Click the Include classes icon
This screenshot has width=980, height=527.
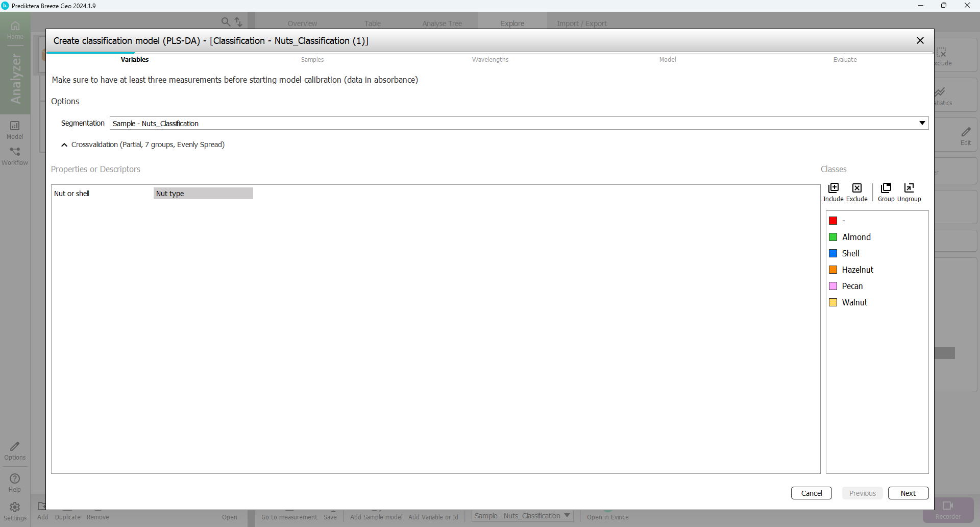click(x=833, y=188)
